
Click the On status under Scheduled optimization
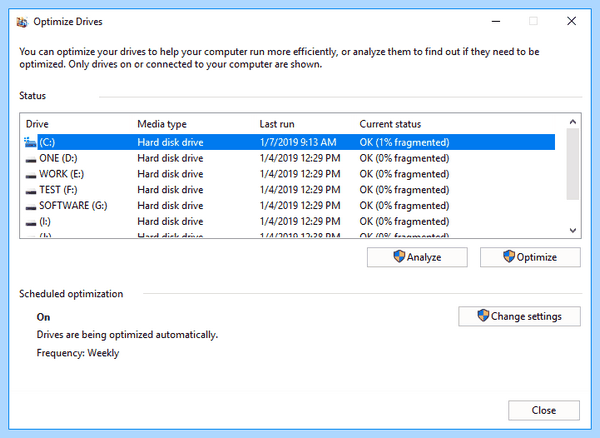43,317
